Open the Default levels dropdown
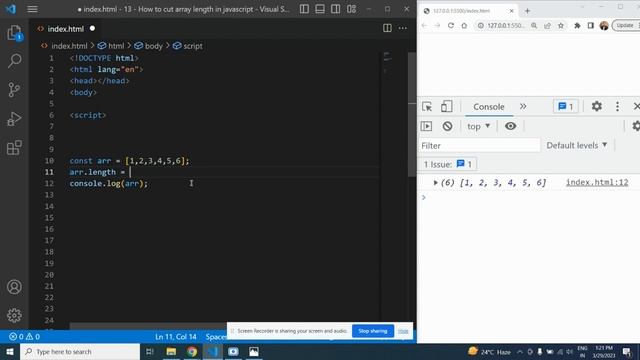 point(577,145)
